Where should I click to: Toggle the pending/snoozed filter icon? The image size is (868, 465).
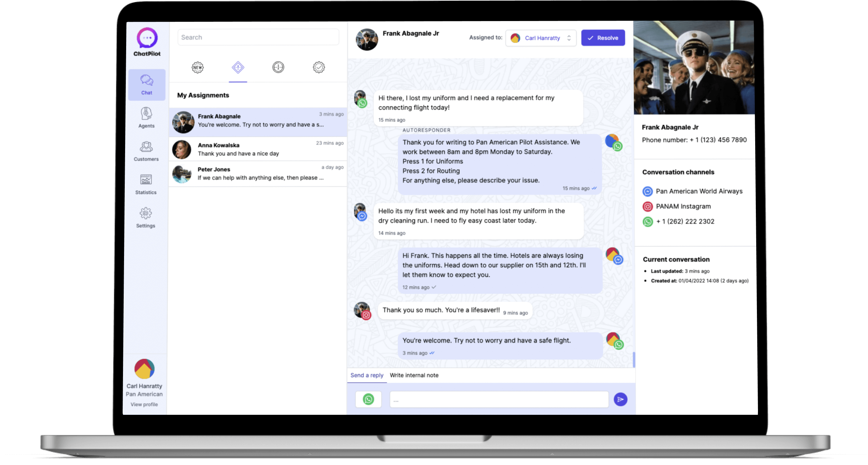coord(279,67)
